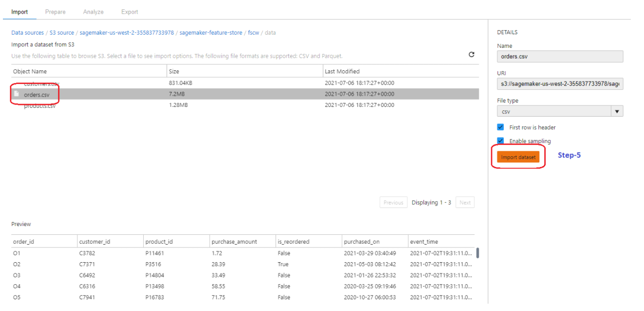The height and width of the screenshot is (311, 644).
Task: Click product ID P16783 in the preview
Action: click(155, 297)
